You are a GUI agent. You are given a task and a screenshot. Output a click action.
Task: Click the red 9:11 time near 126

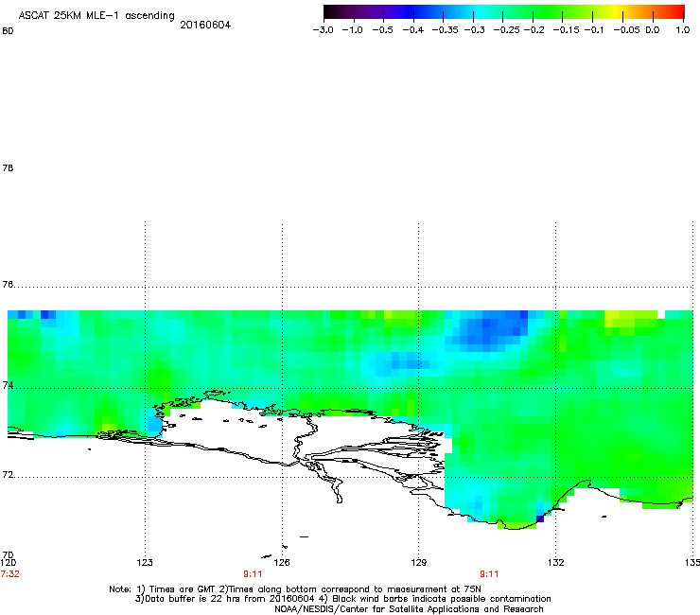[253, 574]
